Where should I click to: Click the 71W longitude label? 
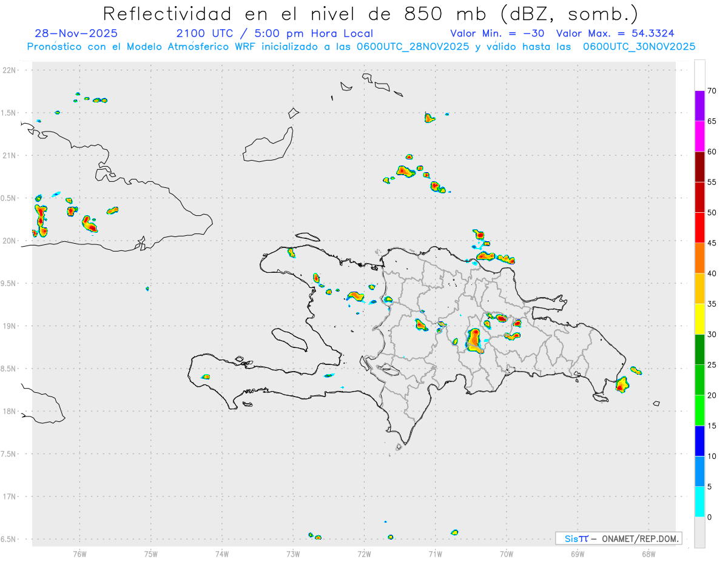point(435,554)
